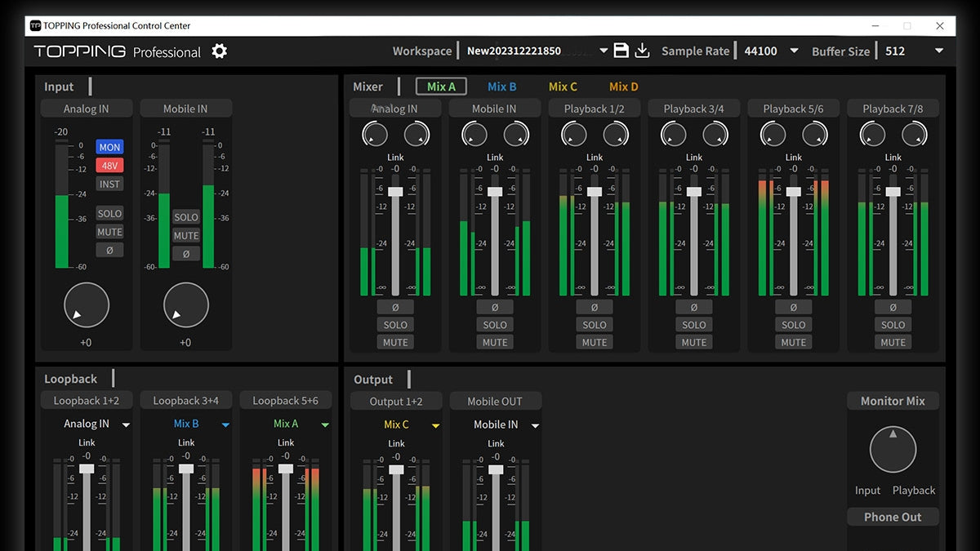980x551 pixels.
Task: Select the Mix D tab
Action: click(x=624, y=87)
